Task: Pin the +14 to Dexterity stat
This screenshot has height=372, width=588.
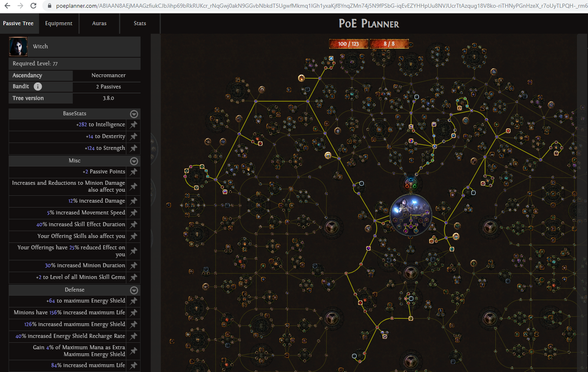Action: coord(133,136)
